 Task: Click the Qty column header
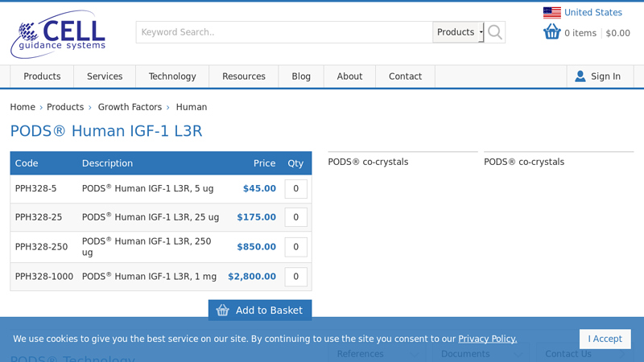coord(295,163)
